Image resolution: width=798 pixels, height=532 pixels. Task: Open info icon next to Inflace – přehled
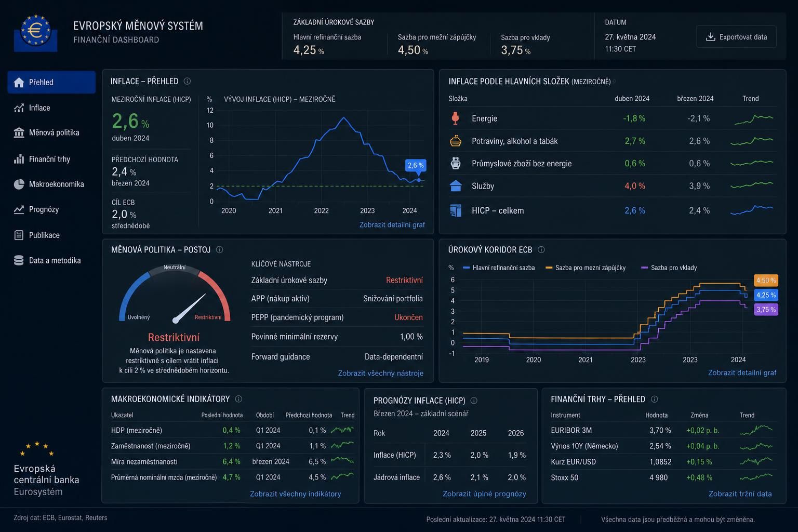pyautogui.click(x=187, y=81)
